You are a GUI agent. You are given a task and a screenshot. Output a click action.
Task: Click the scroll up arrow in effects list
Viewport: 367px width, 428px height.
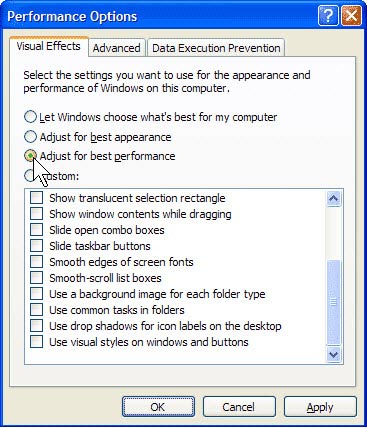click(334, 199)
